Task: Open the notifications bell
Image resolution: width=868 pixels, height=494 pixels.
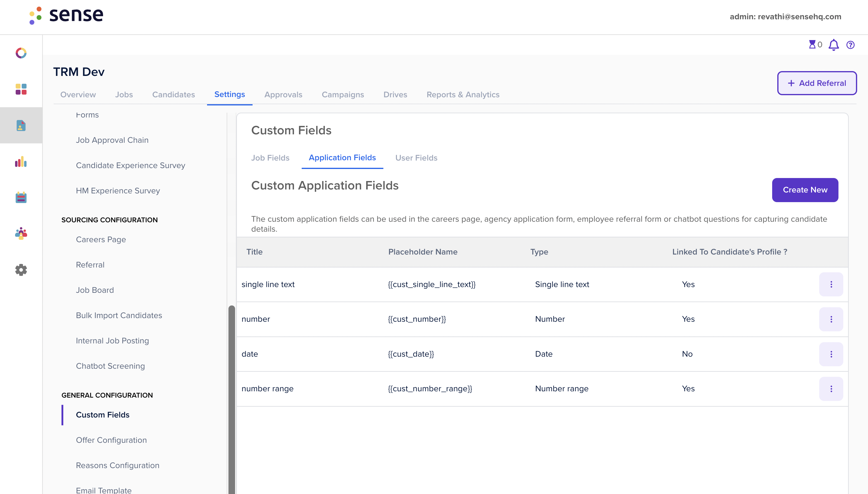Action: [834, 45]
